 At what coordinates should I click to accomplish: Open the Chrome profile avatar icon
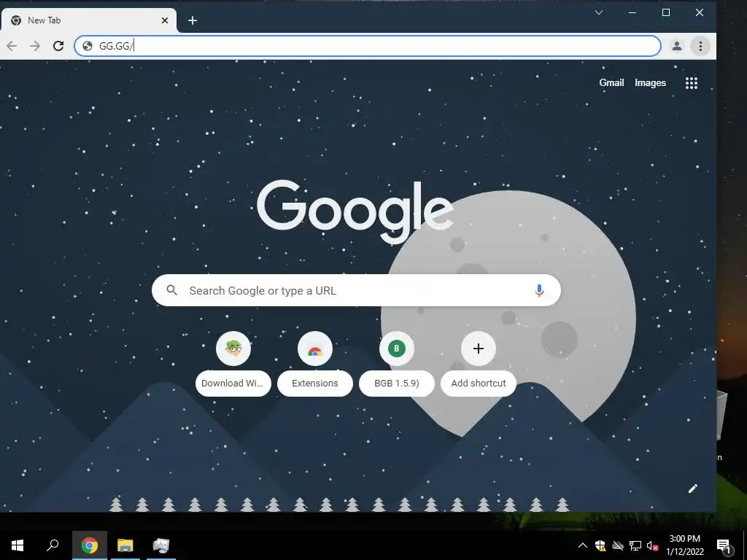point(676,46)
